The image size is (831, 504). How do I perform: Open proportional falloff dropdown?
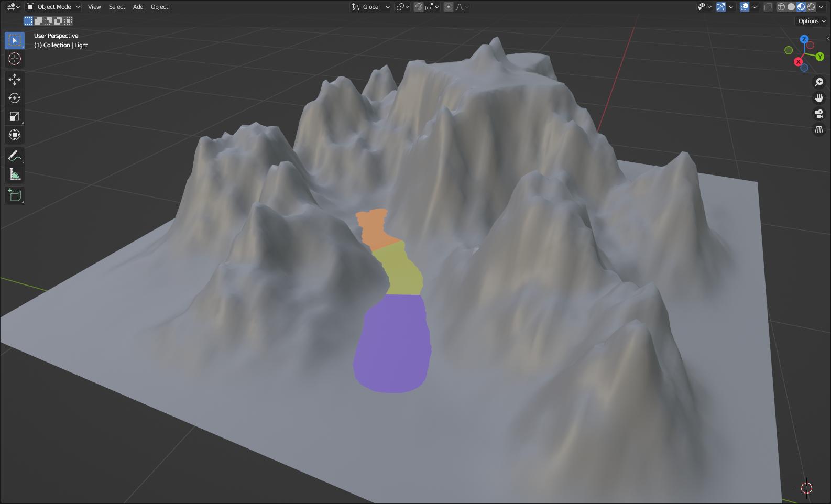[462, 7]
